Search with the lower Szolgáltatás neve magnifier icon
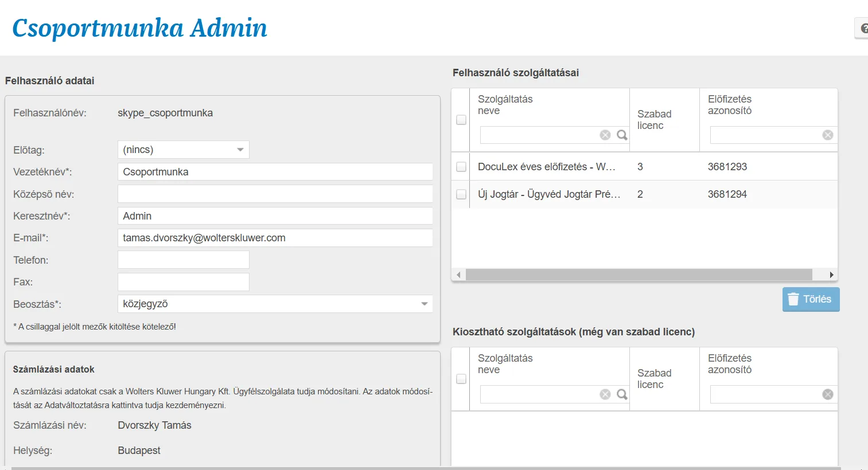The height and width of the screenshot is (470, 868). [622, 394]
